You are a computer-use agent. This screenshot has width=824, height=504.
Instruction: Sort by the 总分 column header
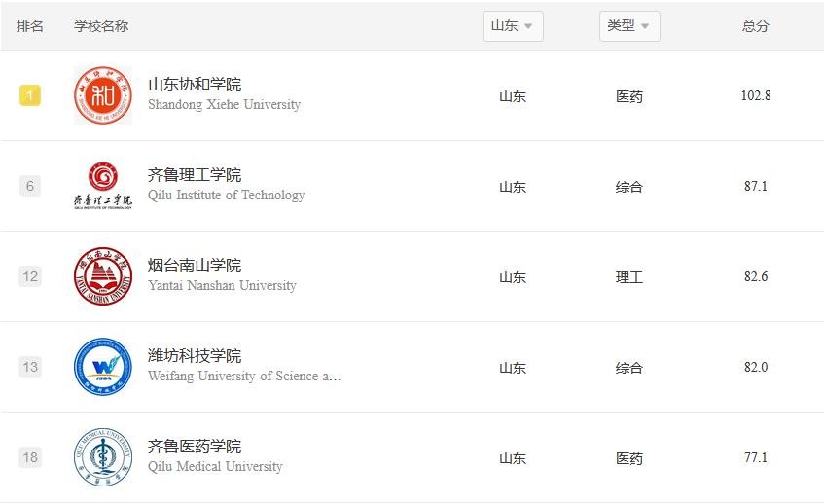pos(755,26)
